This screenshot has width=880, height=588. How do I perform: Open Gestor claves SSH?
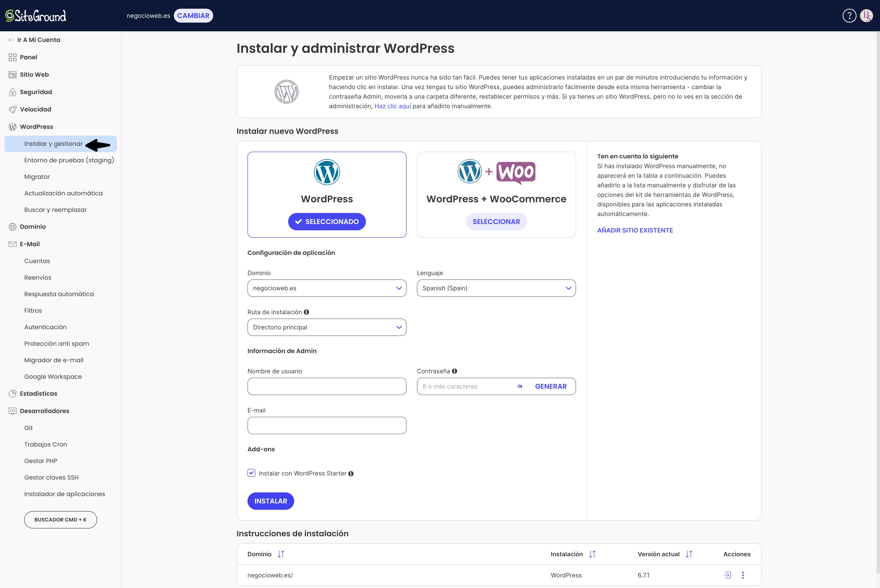click(52, 478)
